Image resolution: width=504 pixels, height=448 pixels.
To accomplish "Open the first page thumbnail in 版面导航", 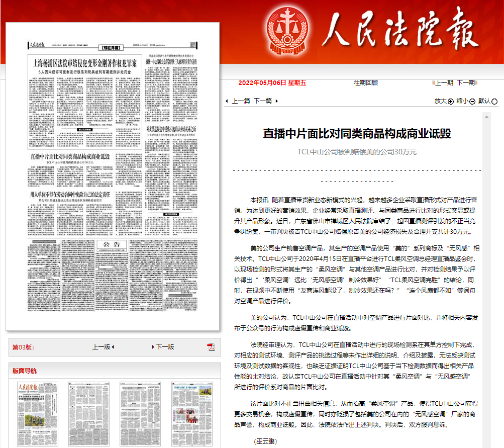I will coord(33,415).
